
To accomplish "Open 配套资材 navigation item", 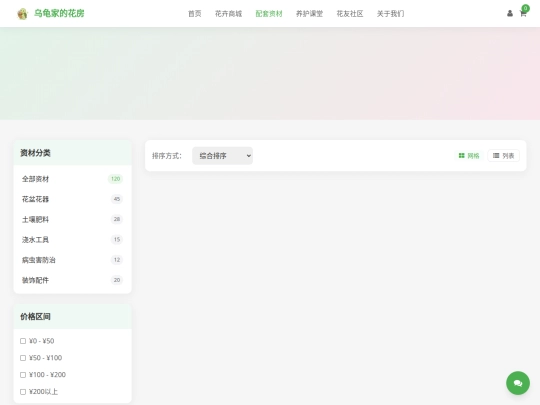I will 269,14.
